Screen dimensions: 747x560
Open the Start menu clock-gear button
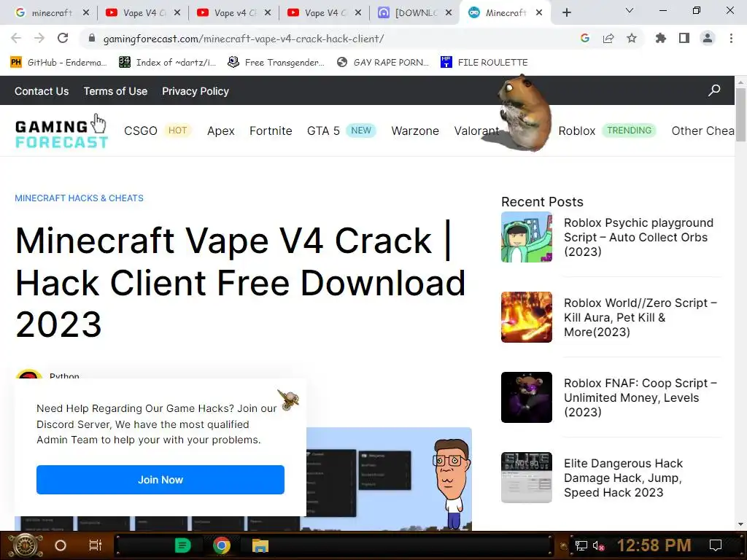(x=26, y=545)
